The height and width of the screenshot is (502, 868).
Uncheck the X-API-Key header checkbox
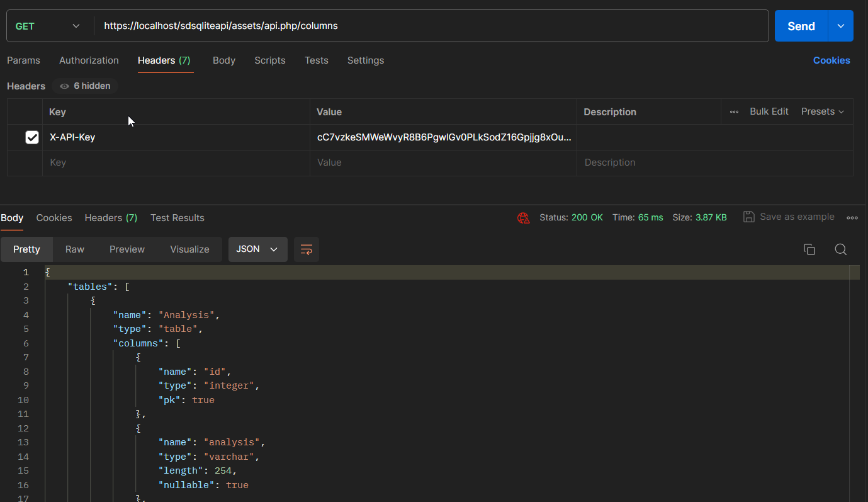click(x=32, y=137)
